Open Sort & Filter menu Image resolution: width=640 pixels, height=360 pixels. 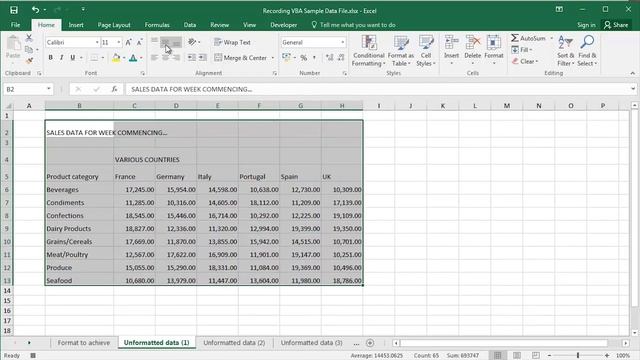click(x=565, y=51)
